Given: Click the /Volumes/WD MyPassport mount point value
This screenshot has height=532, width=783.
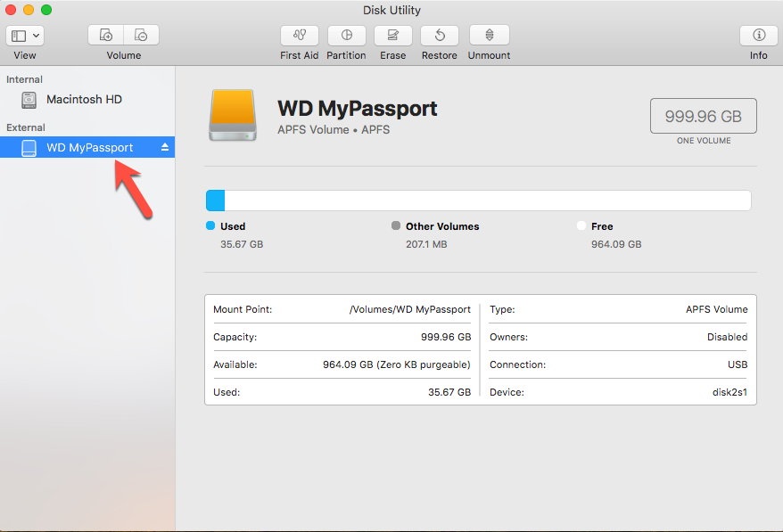Looking at the screenshot, I should [x=410, y=309].
